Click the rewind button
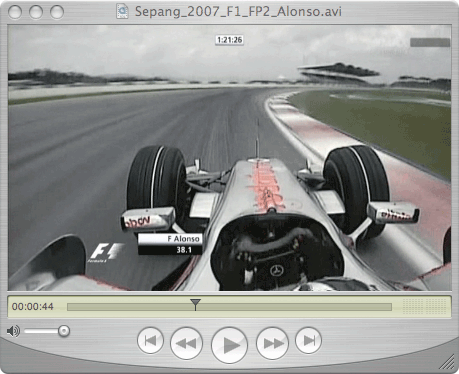Viewport: 459px width, 374px height. coord(186,343)
